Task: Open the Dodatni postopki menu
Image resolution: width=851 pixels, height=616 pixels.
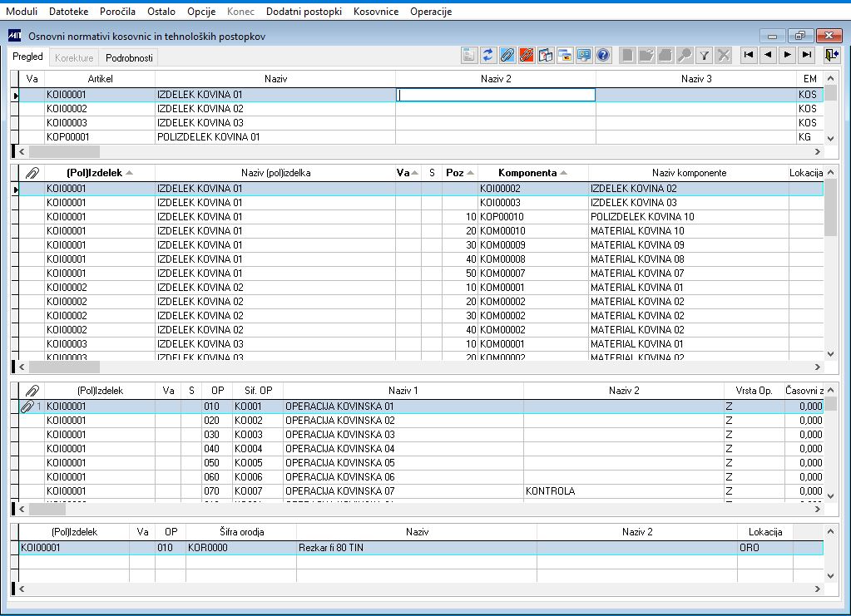Action: [x=304, y=12]
